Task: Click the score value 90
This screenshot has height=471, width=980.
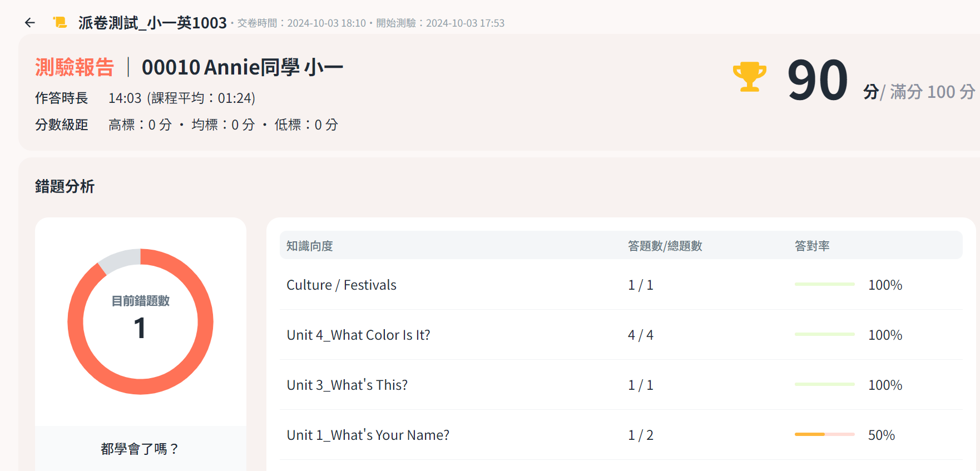Action: tap(818, 80)
